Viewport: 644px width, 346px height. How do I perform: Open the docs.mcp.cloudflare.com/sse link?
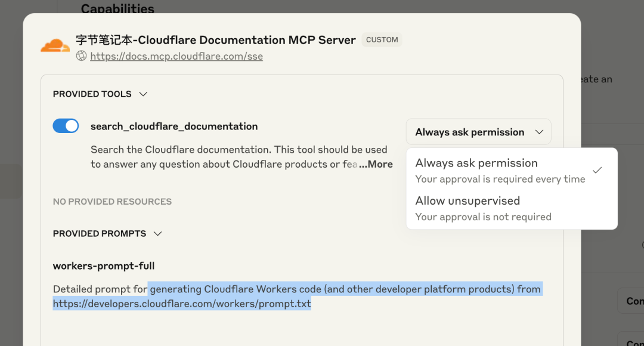(177, 56)
